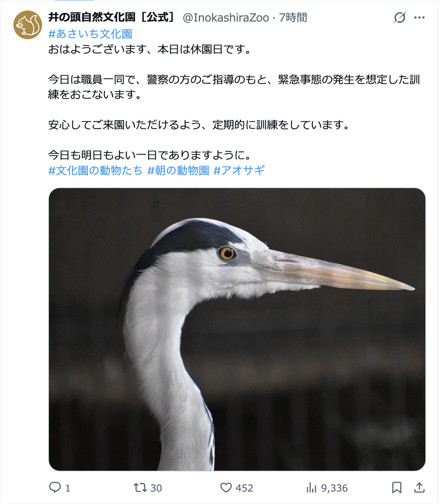
Task: Bookmark this post
Action: [397, 488]
